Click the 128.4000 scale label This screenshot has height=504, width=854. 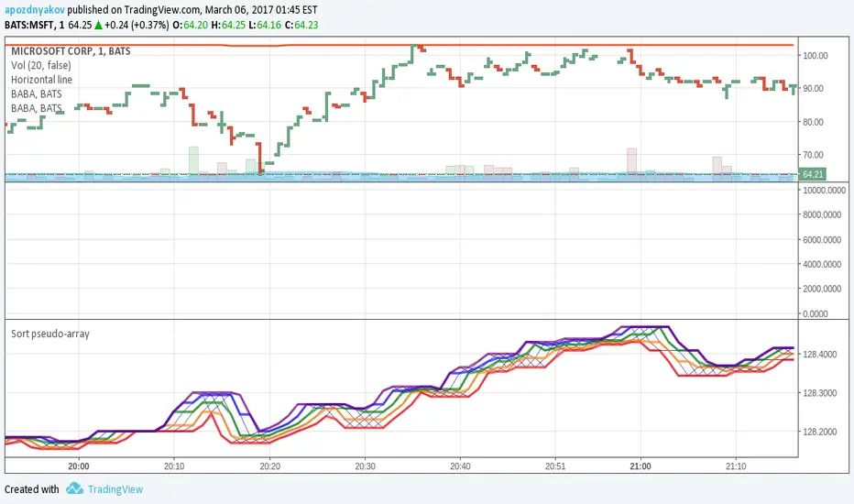(820, 354)
